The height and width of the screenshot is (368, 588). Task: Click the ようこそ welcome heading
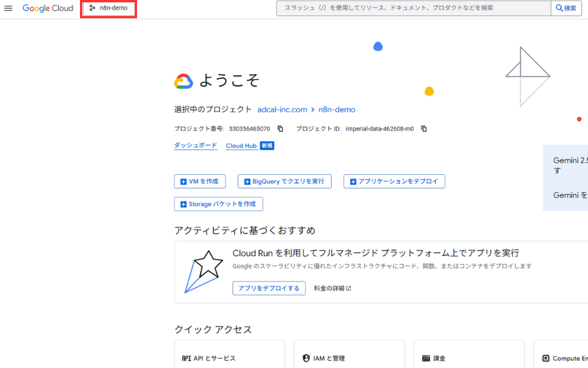[229, 80]
